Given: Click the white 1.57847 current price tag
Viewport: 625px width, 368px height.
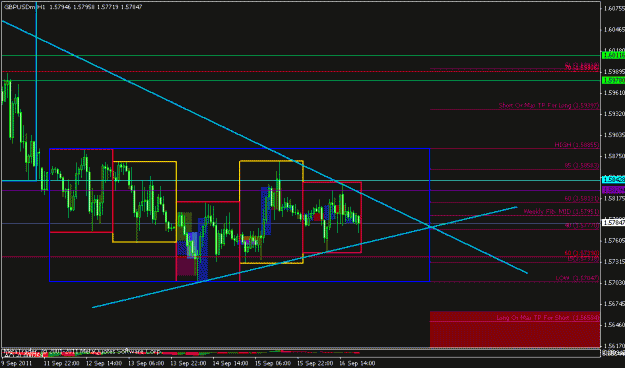Looking at the screenshot, I should (613, 223).
